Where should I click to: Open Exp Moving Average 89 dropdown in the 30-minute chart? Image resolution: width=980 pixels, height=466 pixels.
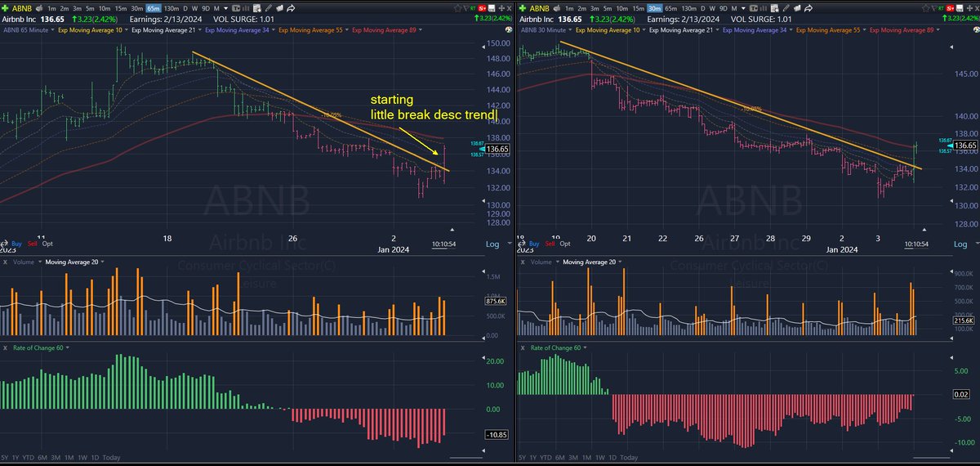[938, 29]
